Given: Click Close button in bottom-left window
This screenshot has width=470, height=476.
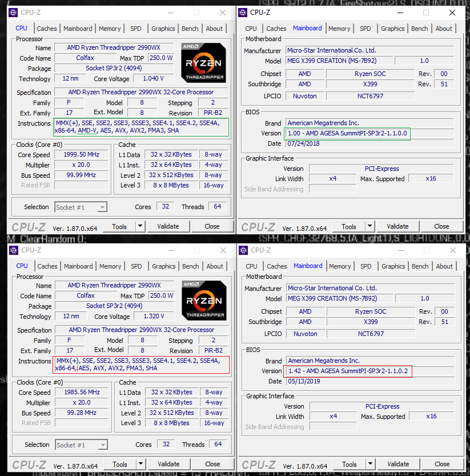Looking at the screenshot, I should click(x=212, y=464).
